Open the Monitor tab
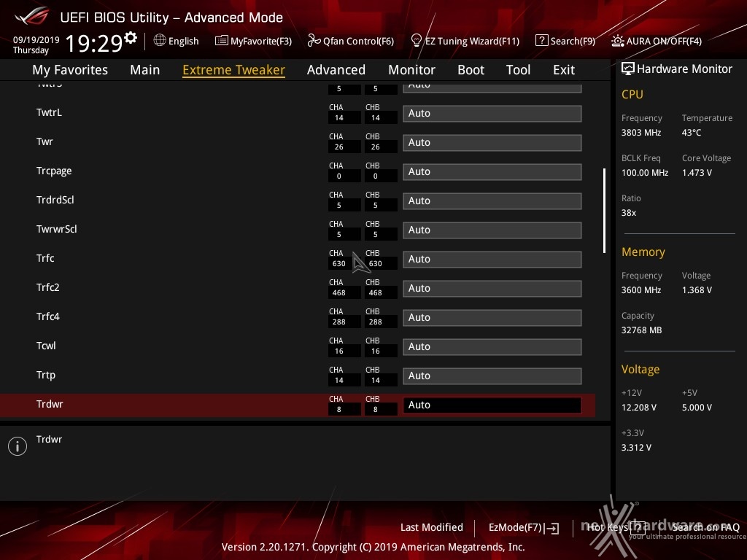 pos(411,70)
